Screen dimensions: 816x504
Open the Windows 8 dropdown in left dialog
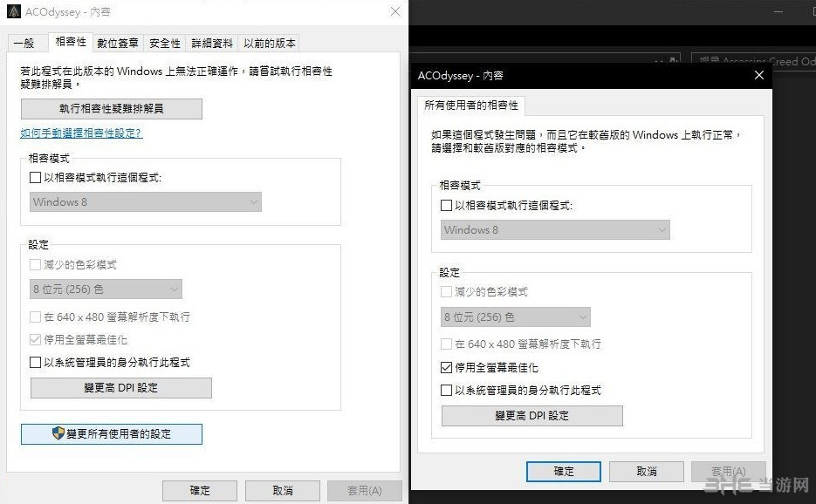coord(146,202)
